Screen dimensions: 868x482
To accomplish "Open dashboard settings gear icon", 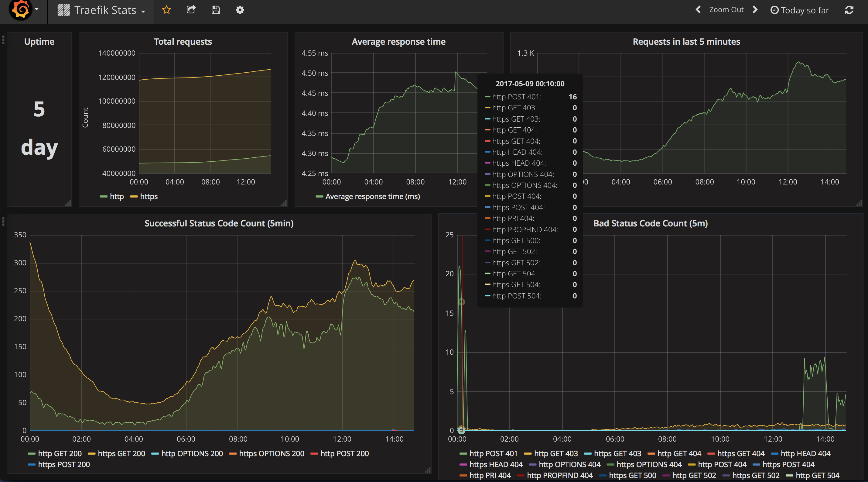I will pos(240,10).
